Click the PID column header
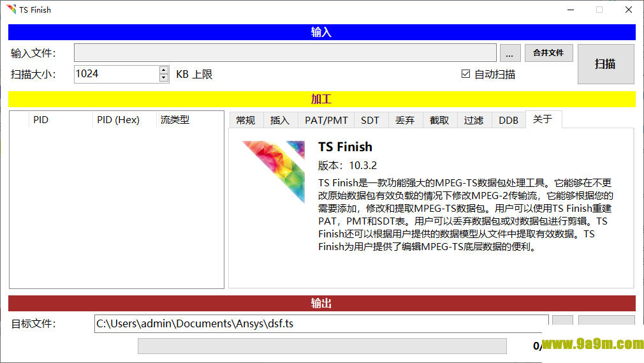The image size is (644, 363). (x=61, y=120)
